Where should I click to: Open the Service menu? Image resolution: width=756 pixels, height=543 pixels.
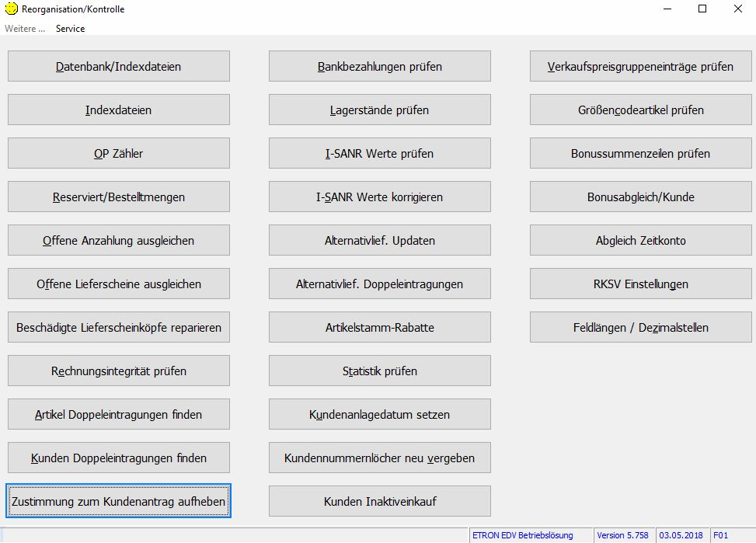[70, 29]
